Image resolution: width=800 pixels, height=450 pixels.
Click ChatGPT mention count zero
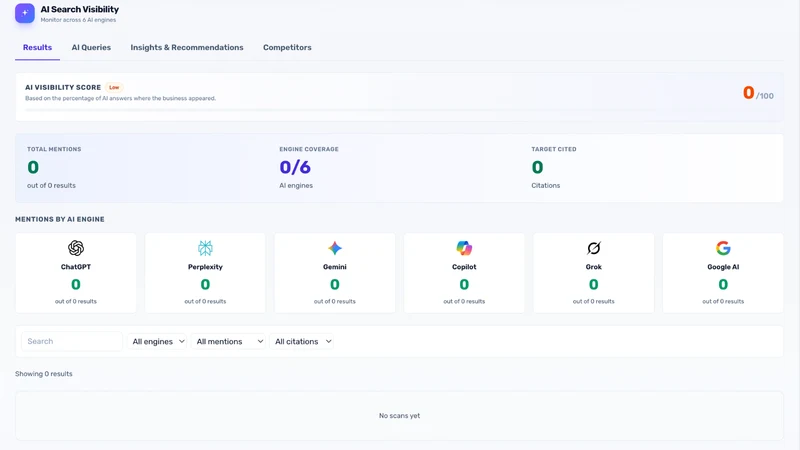pyautogui.click(x=76, y=284)
